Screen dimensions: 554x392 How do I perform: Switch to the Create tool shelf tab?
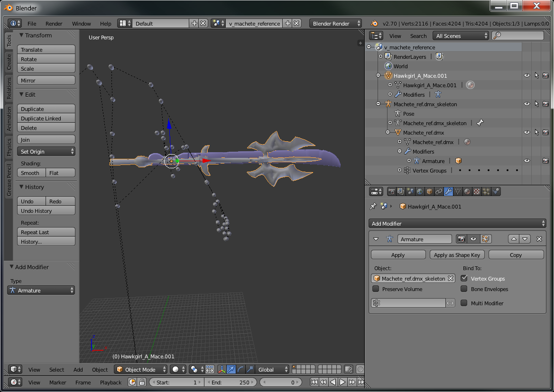[9, 62]
